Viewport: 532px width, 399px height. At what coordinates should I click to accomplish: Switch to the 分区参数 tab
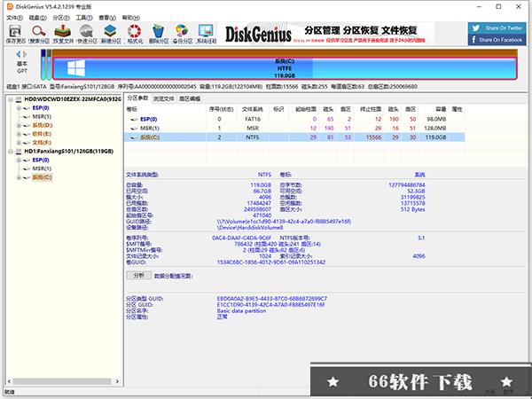point(137,98)
